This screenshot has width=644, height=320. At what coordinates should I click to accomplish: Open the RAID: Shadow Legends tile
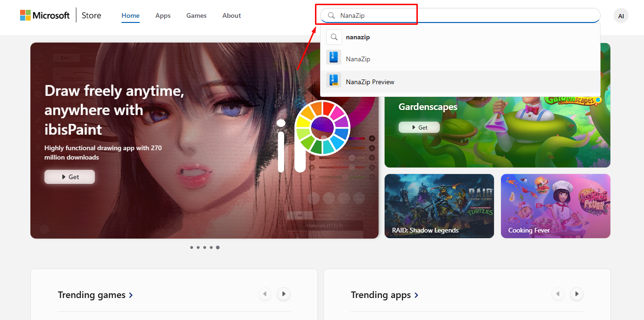439,206
